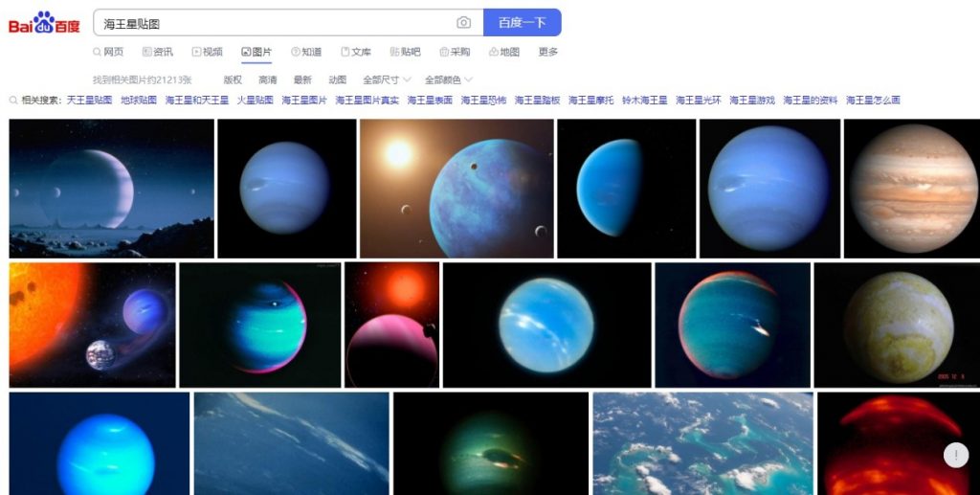The height and width of the screenshot is (495, 980).
Task: Expand the 全部颜色 color filter dropdown
Action: pos(449,80)
